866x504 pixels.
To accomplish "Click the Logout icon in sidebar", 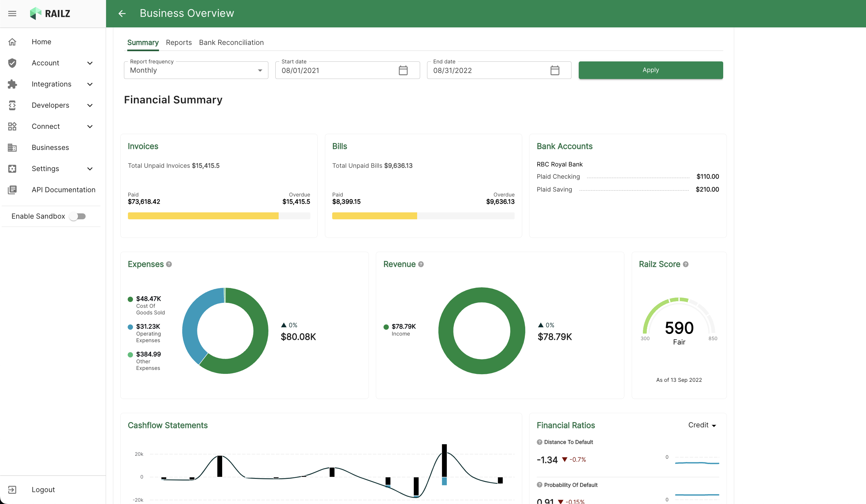I will 12,489.
